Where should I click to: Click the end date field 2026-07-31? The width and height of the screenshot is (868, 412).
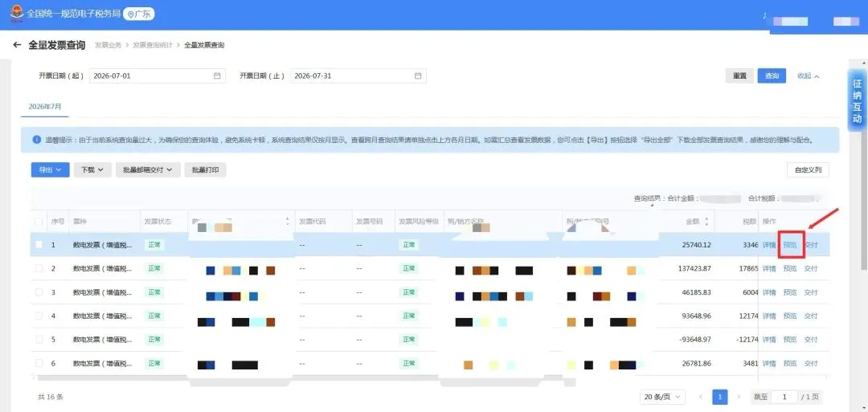(x=358, y=75)
